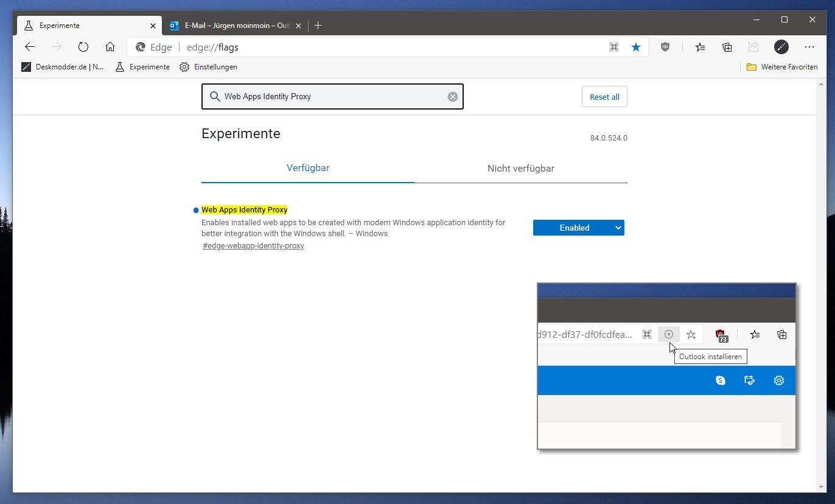This screenshot has width=835, height=504.
Task: Open the Einstellungen bookmark
Action: point(208,67)
